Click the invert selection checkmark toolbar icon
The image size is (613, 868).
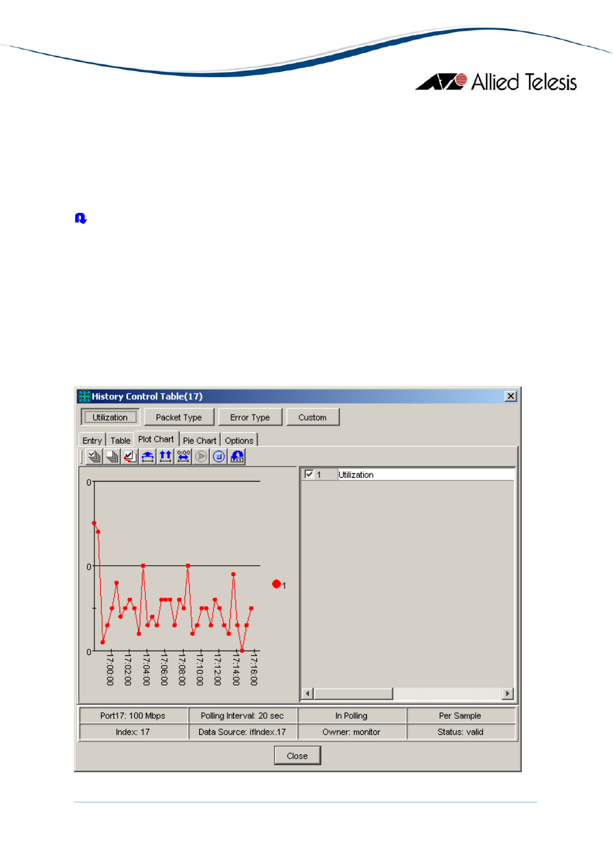[130, 457]
